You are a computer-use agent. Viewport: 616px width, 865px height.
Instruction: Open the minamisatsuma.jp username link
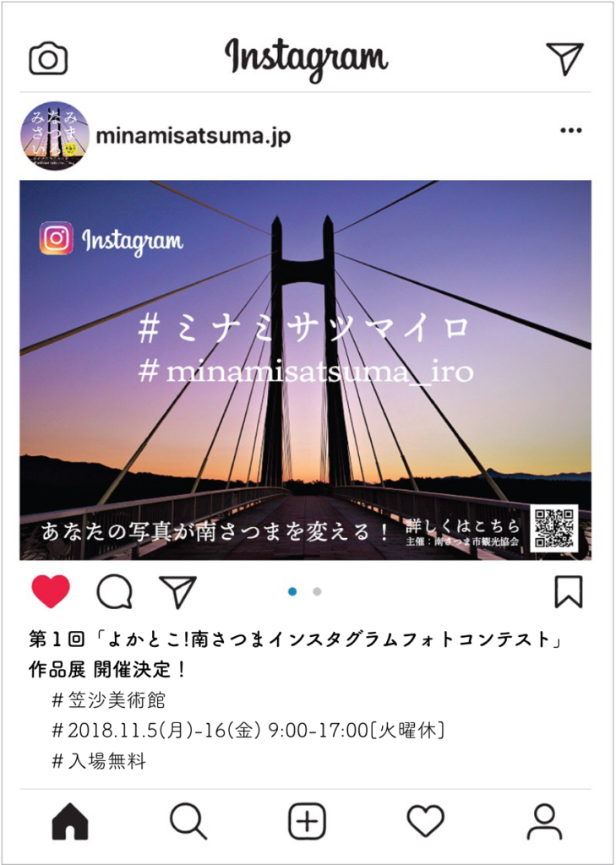tap(194, 136)
